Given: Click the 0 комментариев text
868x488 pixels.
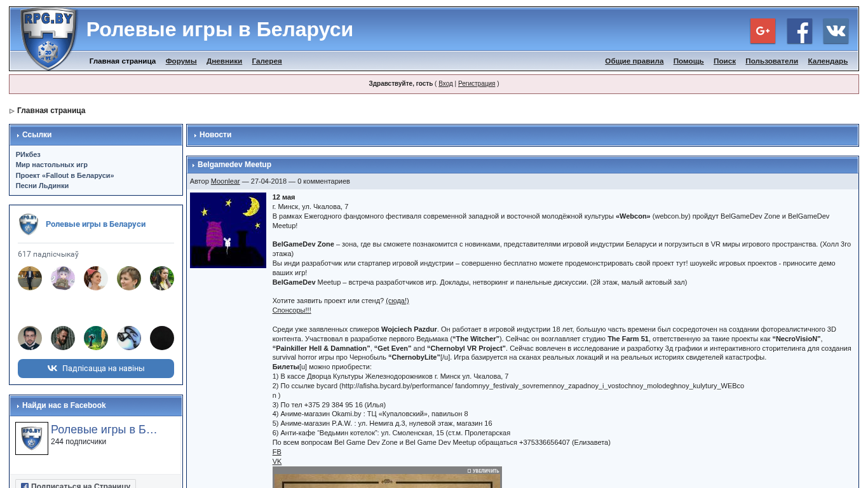Looking at the screenshot, I should [323, 181].
